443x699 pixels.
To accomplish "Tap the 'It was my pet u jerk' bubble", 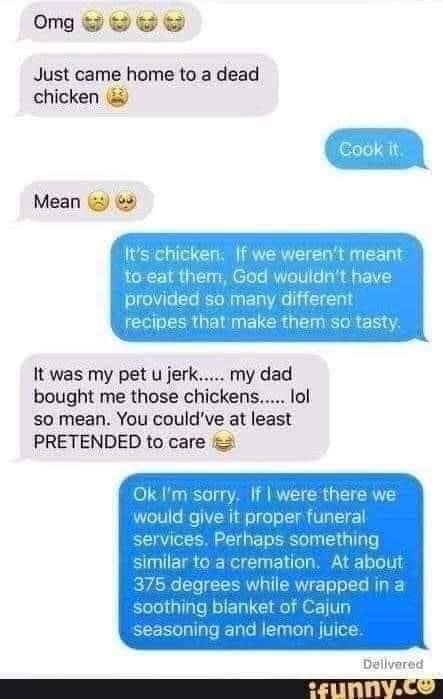I will pos(174,407).
